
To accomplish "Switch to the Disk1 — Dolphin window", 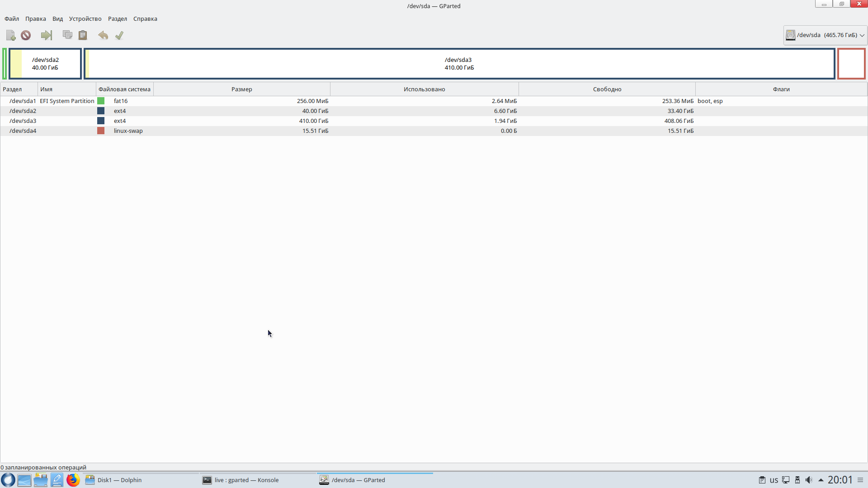I will pyautogui.click(x=141, y=480).
